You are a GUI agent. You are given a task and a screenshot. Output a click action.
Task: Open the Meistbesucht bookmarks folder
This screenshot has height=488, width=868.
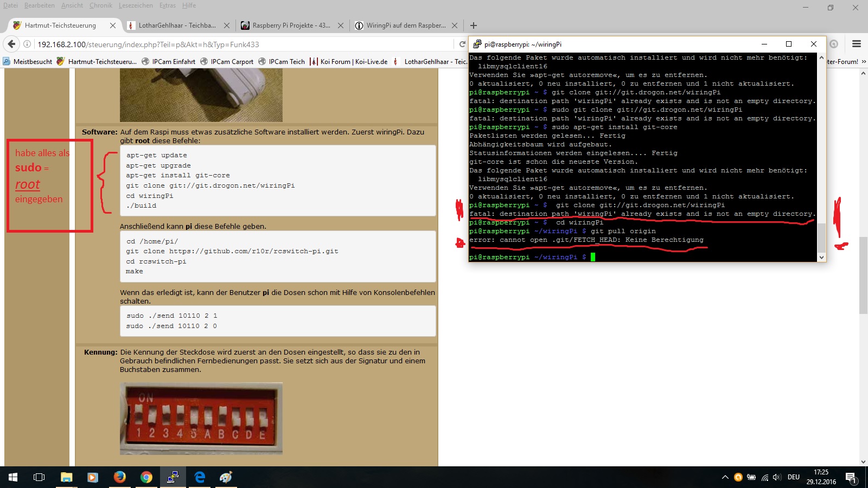click(x=28, y=61)
